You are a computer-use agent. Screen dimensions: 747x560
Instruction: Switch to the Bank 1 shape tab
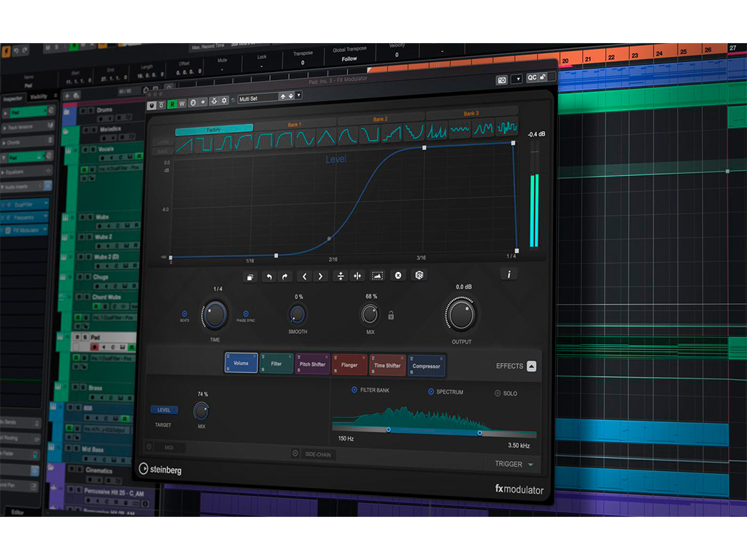pos(295,124)
